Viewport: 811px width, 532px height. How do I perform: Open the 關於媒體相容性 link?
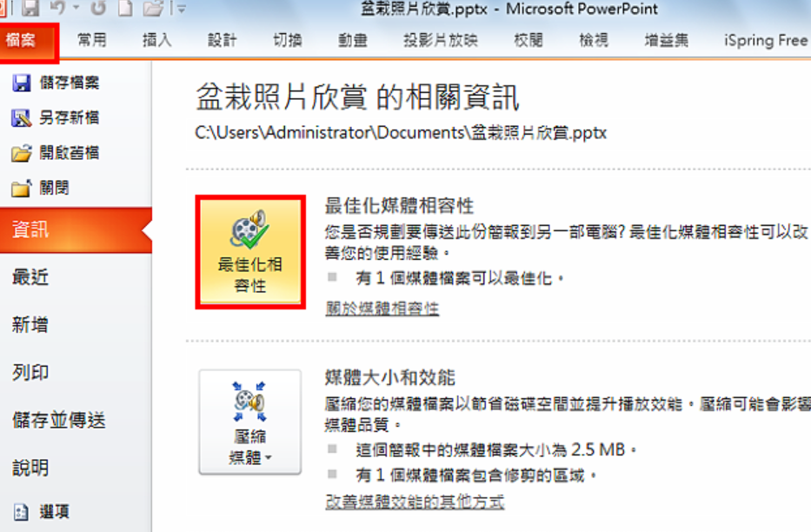382,308
